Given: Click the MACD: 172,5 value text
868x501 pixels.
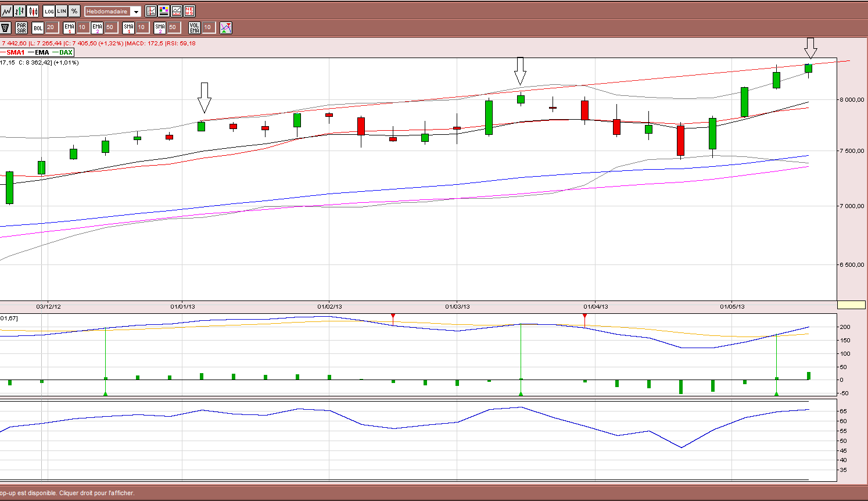Looking at the screenshot, I should point(145,43).
